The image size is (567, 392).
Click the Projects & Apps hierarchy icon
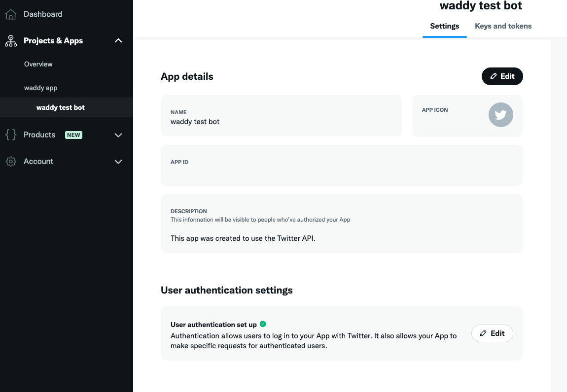tap(11, 41)
